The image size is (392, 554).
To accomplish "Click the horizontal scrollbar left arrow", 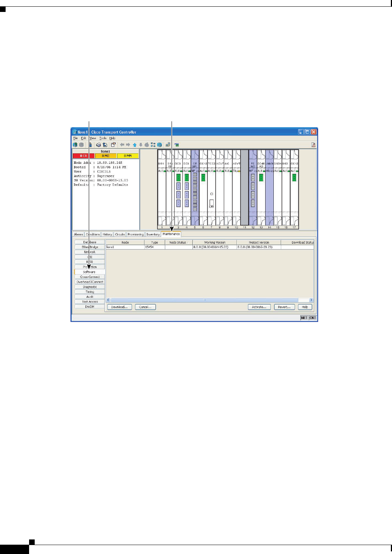I will point(109,300).
